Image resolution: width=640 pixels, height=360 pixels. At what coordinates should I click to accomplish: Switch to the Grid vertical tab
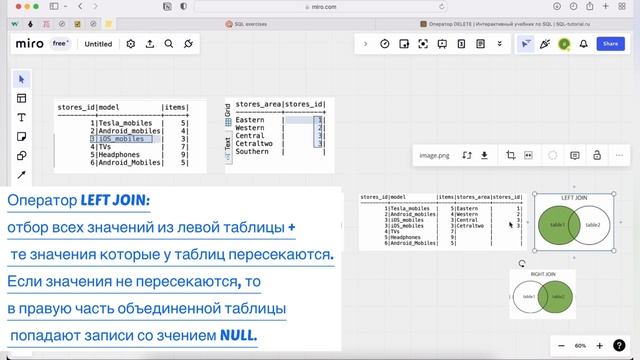(228, 115)
